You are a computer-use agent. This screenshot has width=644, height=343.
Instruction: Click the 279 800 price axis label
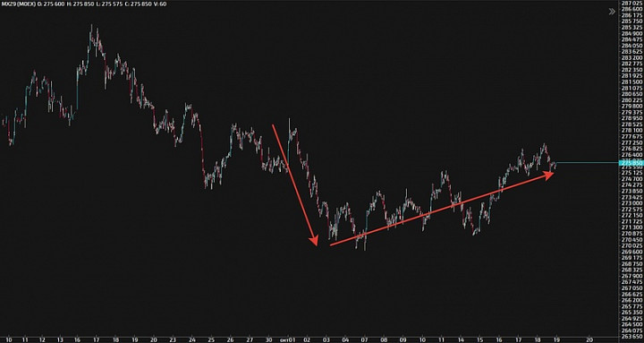[631, 106]
